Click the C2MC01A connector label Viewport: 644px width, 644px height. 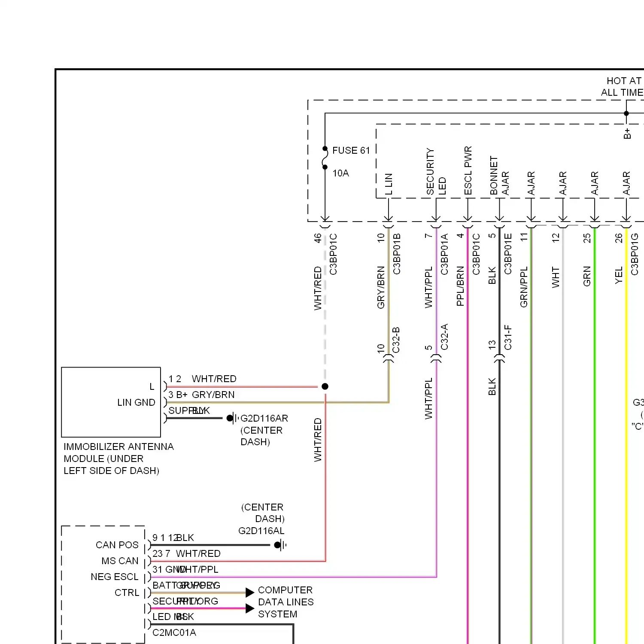tap(174, 632)
